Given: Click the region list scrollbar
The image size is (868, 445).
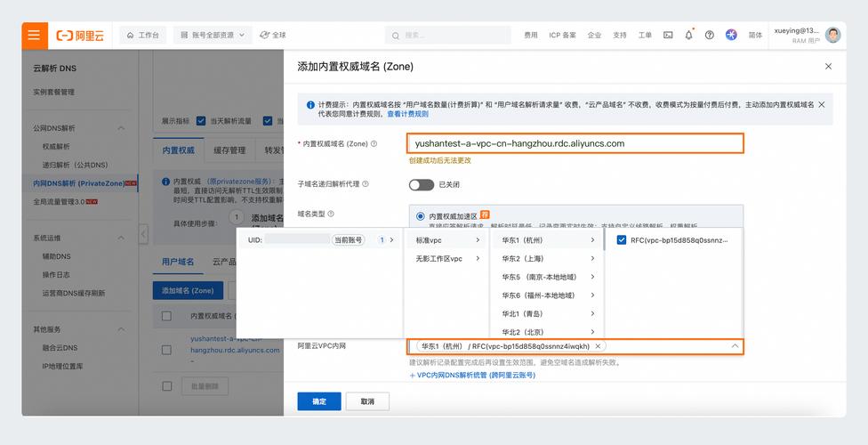Looking at the screenshot, I should [603, 240].
